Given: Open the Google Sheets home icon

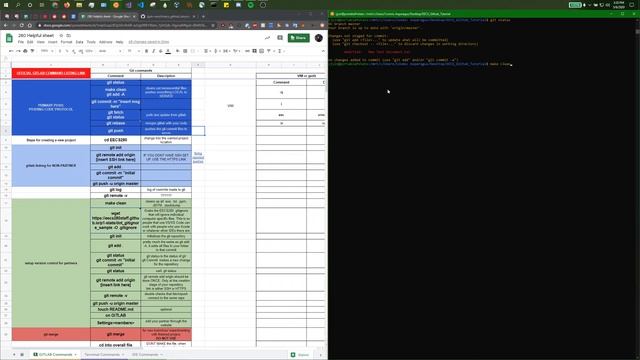Looking at the screenshot, I should [x=9, y=38].
